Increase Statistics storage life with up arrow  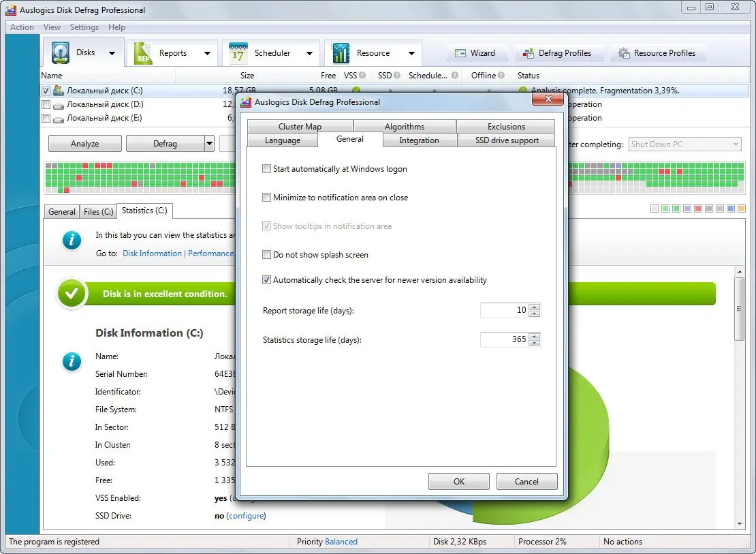[534, 337]
